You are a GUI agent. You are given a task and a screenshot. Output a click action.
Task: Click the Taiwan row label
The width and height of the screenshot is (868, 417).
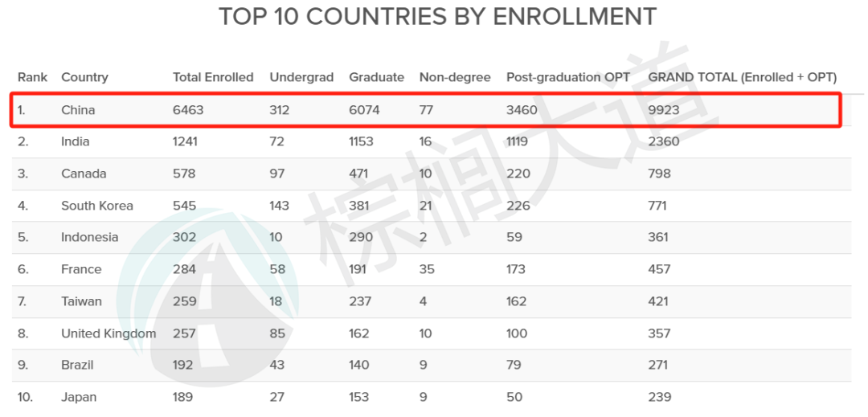tap(81, 301)
